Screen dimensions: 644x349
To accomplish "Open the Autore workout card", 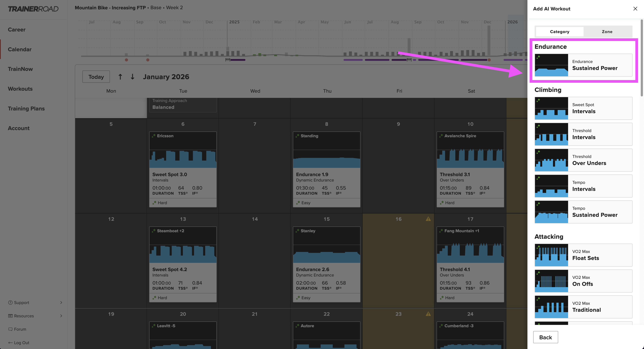I will coord(326,335).
